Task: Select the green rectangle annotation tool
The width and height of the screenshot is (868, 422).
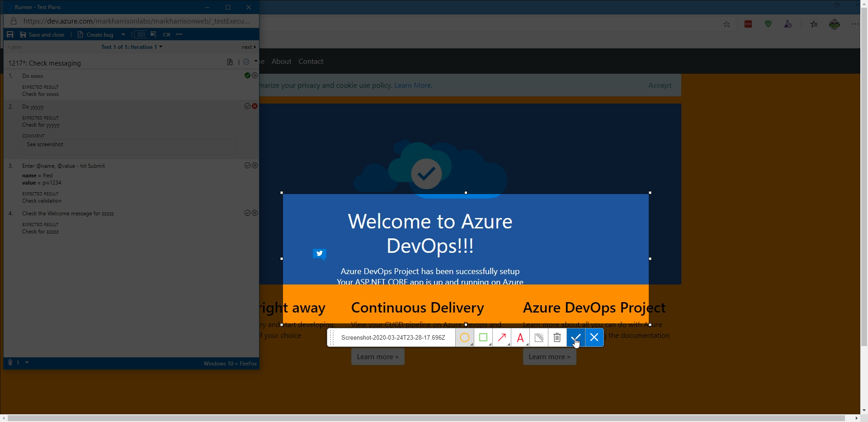Action: (x=483, y=337)
